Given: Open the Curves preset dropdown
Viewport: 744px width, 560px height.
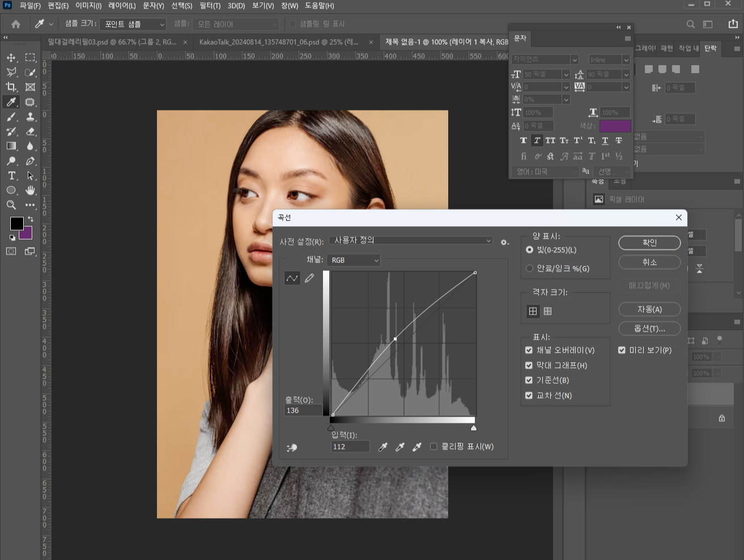Looking at the screenshot, I should (411, 241).
